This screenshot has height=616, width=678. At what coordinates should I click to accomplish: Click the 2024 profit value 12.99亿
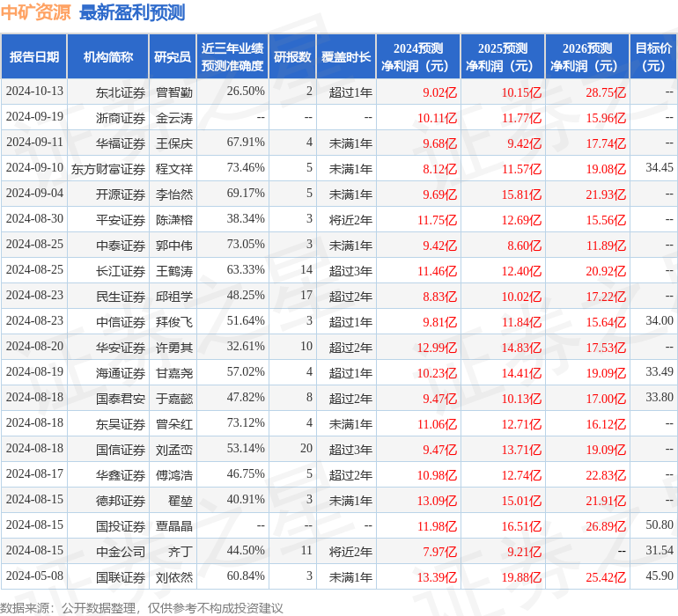coord(437,348)
